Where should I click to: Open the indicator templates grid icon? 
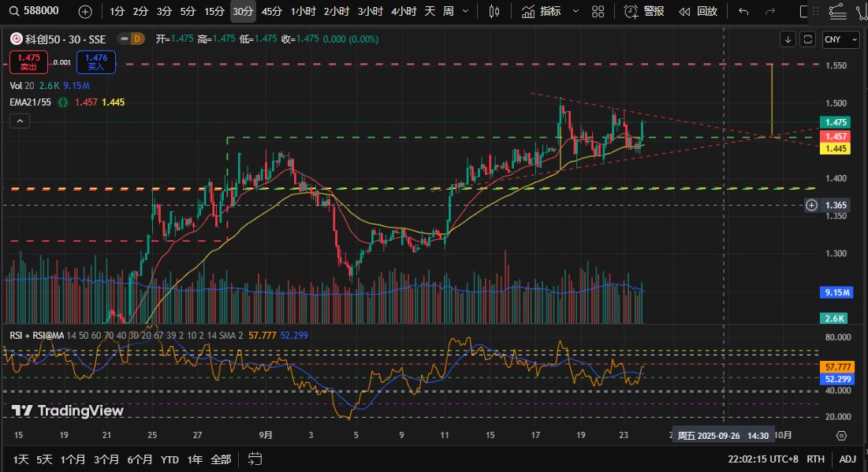598,11
